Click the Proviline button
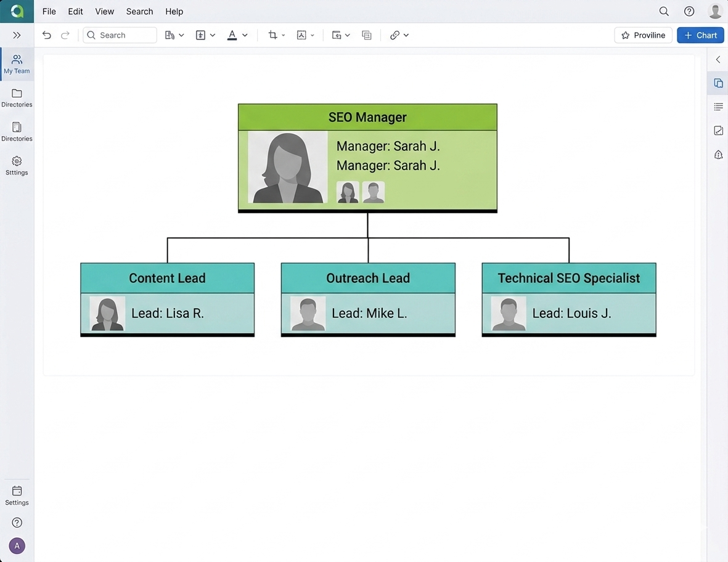Viewport: 728px width, 562px height. 643,35
